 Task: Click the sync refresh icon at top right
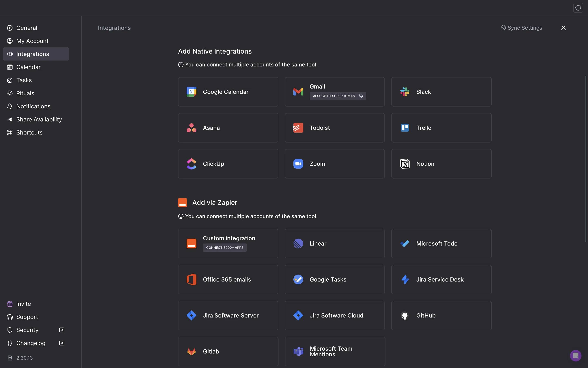tap(578, 8)
